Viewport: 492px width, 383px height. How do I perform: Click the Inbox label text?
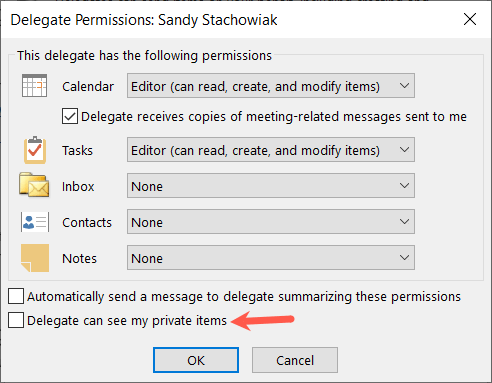tap(78, 186)
